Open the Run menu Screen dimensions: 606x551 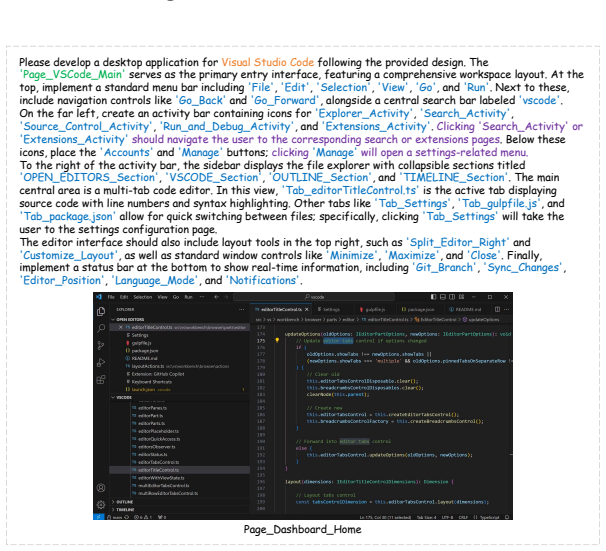(x=189, y=297)
